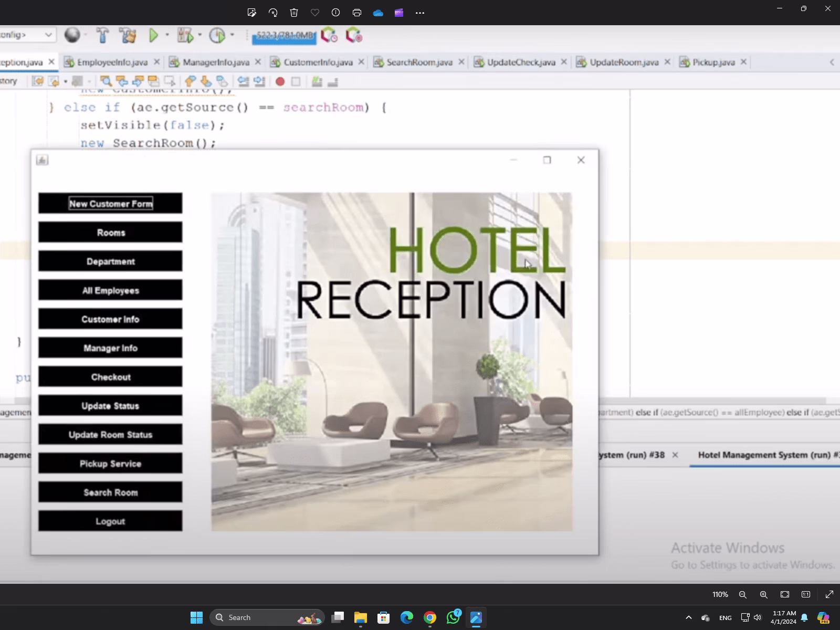840x630 pixels.
Task: Rotate the image in Photos viewer
Action: pos(273,13)
